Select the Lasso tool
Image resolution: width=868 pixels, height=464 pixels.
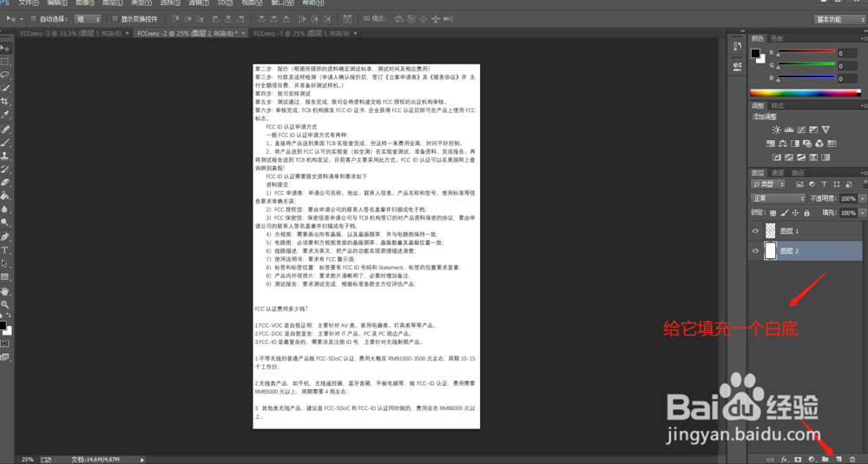(5, 75)
